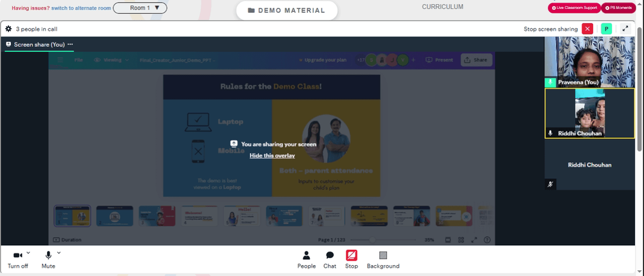The image size is (644, 276).
Task: Click the plus add-people icon
Action: pyautogui.click(x=413, y=60)
